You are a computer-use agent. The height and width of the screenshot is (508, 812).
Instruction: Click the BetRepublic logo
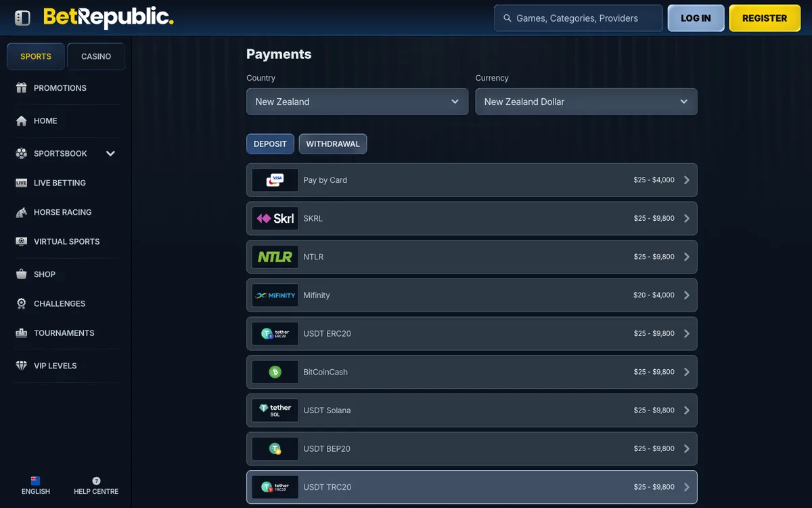click(108, 18)
